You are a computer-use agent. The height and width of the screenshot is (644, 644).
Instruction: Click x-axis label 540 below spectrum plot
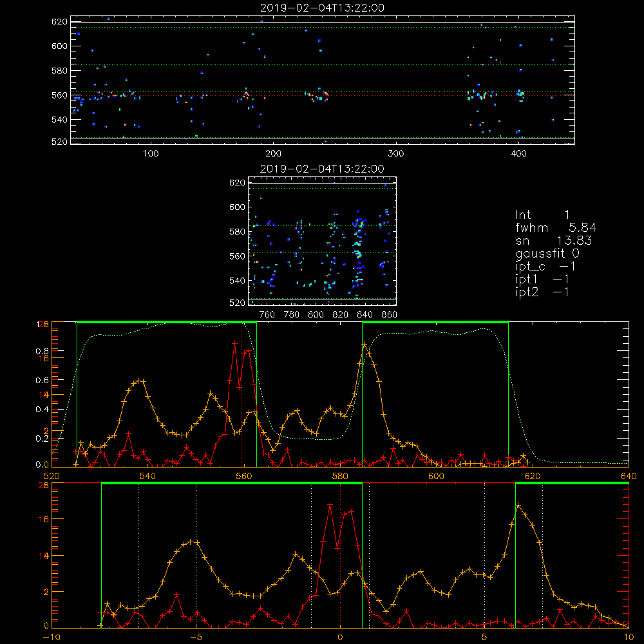pyautogui.click(x=148, y=476)
